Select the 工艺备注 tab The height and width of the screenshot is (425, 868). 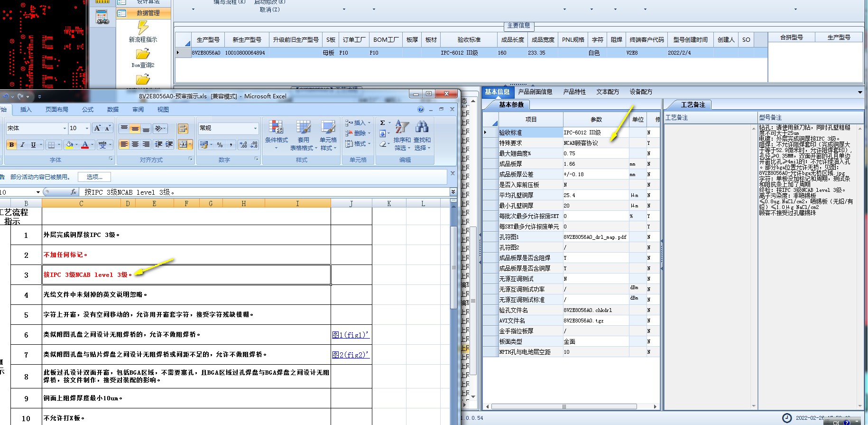click(x=693, y=105)
